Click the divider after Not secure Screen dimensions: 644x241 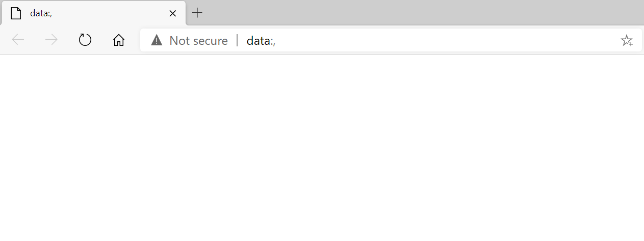(x=237, y=41)
